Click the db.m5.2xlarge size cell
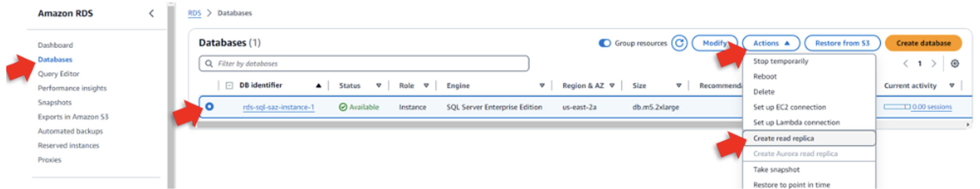The width and height of the screenshot is (980, 189). 655,107
